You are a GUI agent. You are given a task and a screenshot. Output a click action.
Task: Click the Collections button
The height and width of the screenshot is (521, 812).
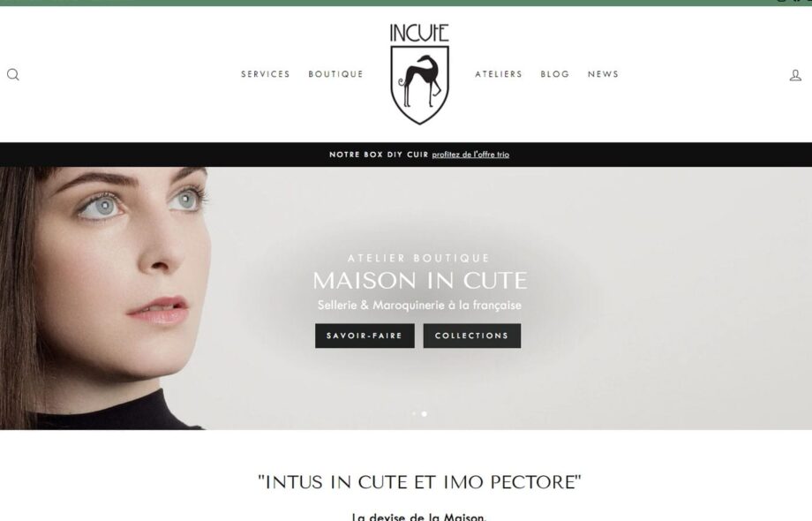pyautogui.click(x=472, y=336)
